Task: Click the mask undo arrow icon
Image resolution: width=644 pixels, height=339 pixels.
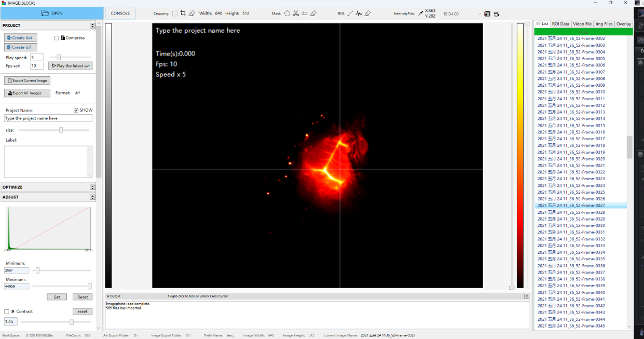Action: click(304, 13)
